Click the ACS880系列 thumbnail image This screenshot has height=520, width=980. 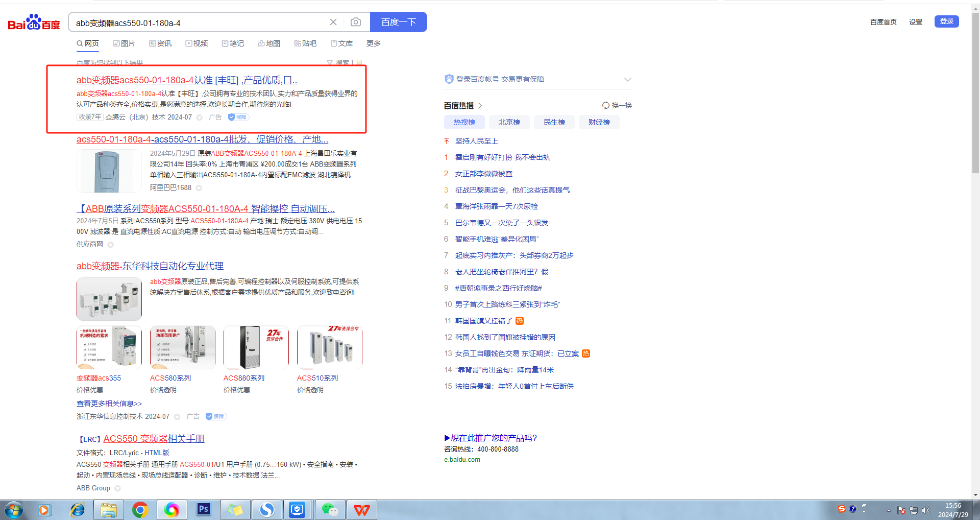point(256,347)
